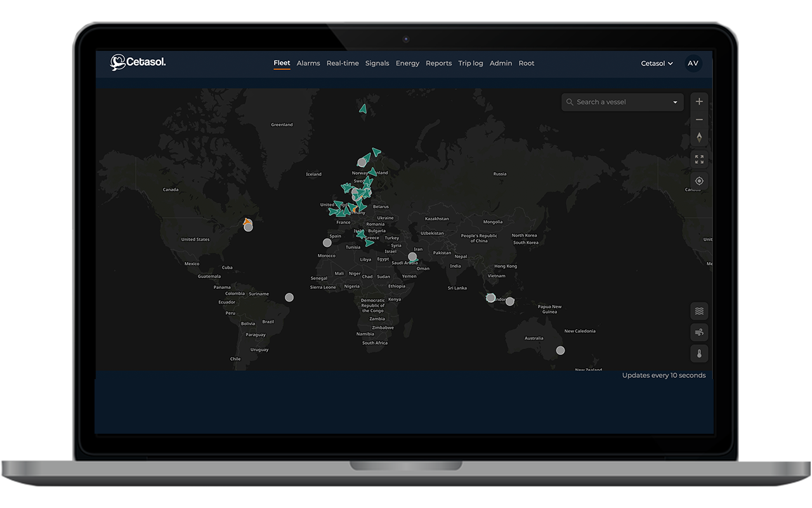Click the Iceland map label
Viewport: 812px width, 508px height.
(314, 174)
